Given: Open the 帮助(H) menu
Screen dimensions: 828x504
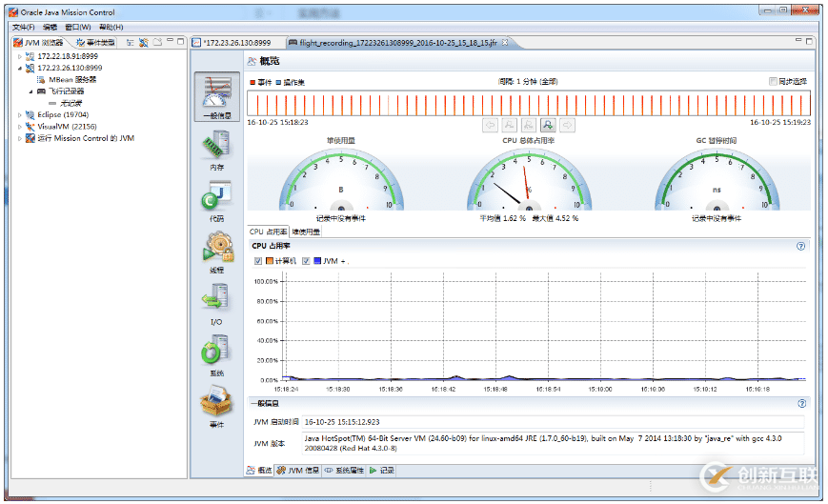Looking at the screenshot, I should tap(111, 27).
